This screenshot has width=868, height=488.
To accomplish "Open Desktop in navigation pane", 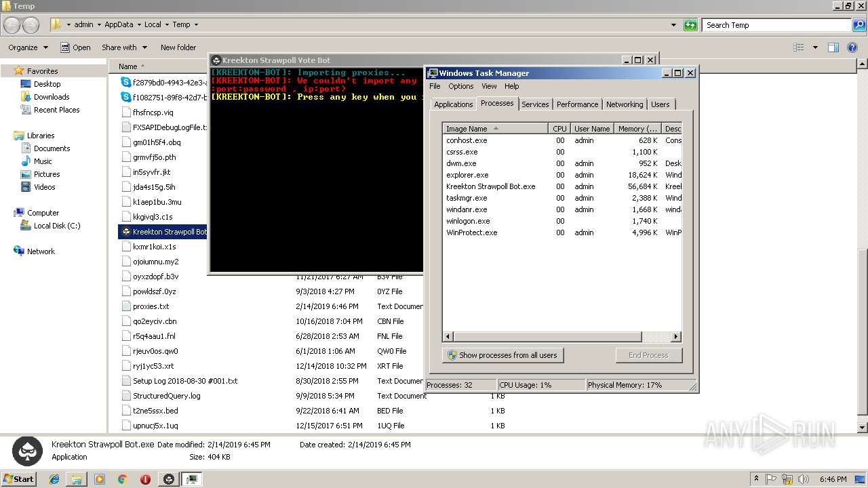I will 47,84.
